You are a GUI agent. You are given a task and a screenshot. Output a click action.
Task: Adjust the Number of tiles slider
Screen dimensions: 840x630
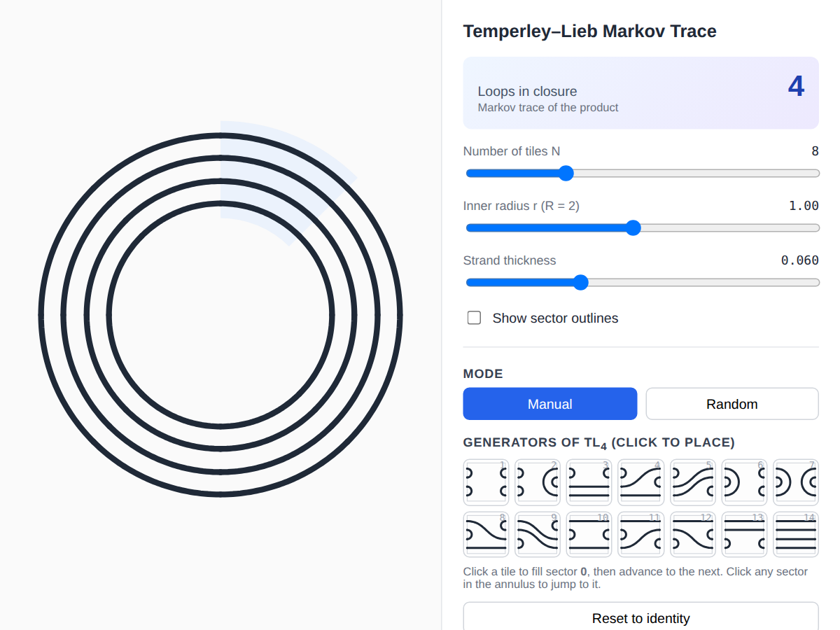[x=566, y=174]
